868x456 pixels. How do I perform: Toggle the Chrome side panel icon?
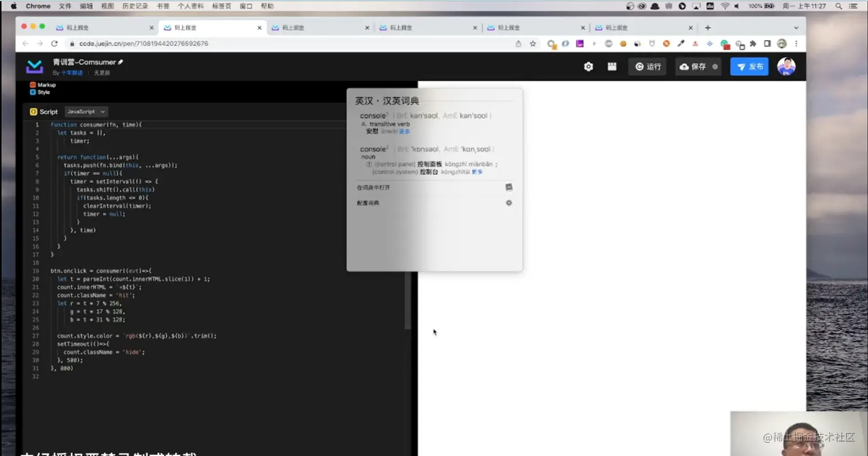click(x=767, y=44)
